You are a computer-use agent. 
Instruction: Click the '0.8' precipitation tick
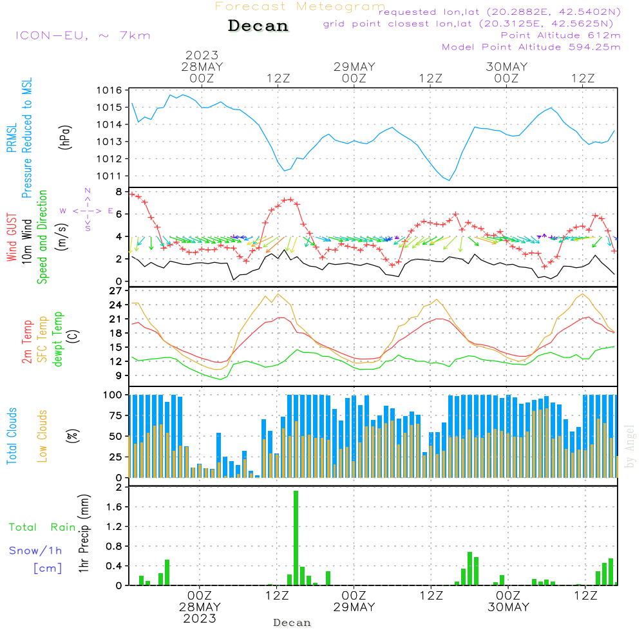point(114,546)
